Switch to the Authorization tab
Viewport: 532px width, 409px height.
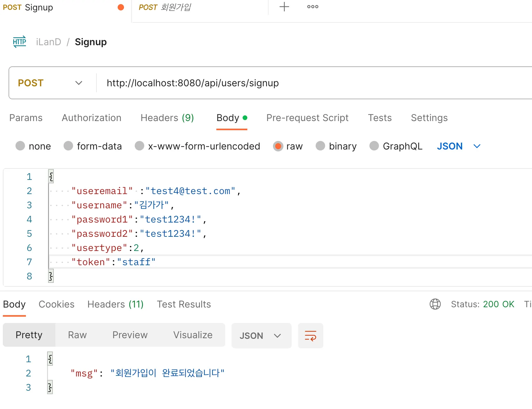pos(91,118)
